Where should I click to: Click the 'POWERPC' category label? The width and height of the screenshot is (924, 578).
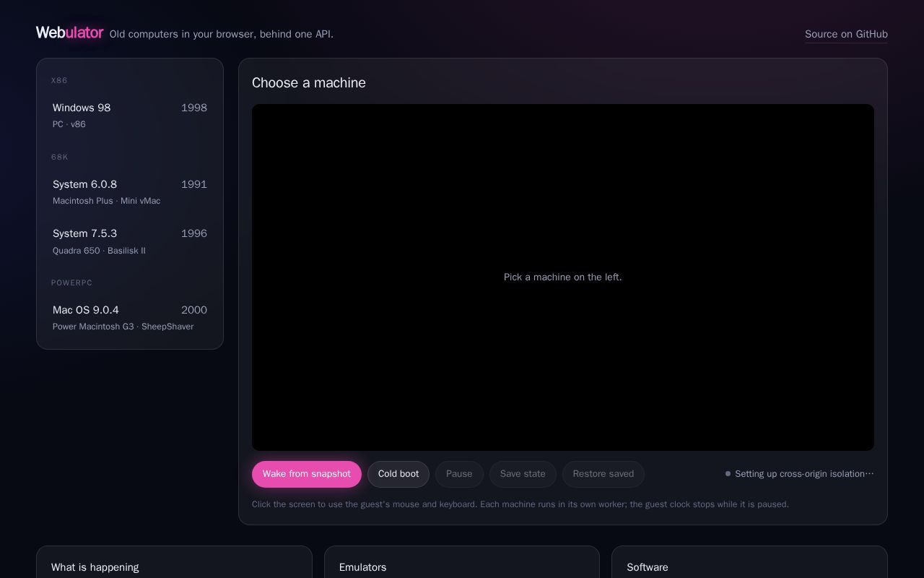72,283
